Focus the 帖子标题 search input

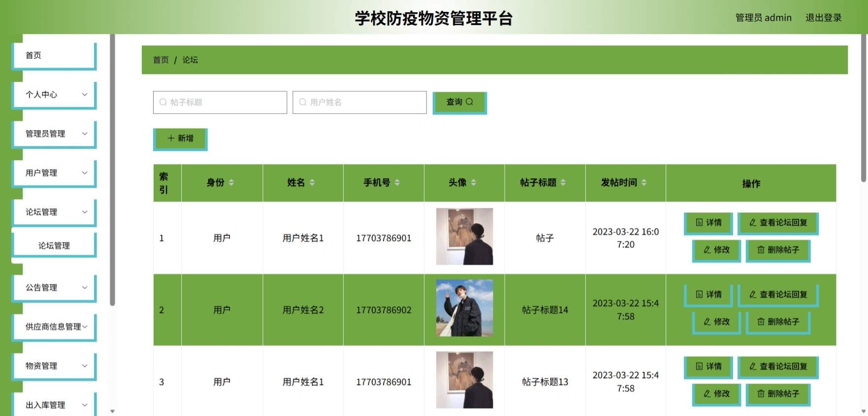tap(220, 102)
